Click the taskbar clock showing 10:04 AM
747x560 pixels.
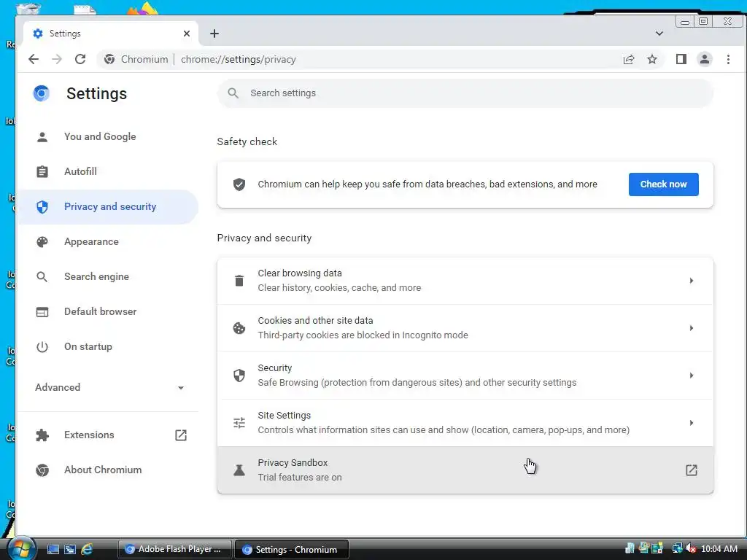pos(719,548)
